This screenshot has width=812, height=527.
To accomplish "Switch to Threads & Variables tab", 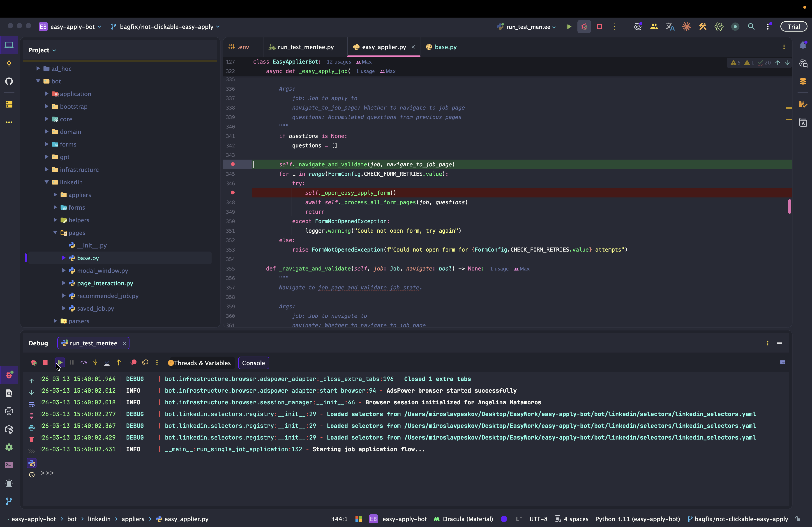I will (x=200, y=363).
